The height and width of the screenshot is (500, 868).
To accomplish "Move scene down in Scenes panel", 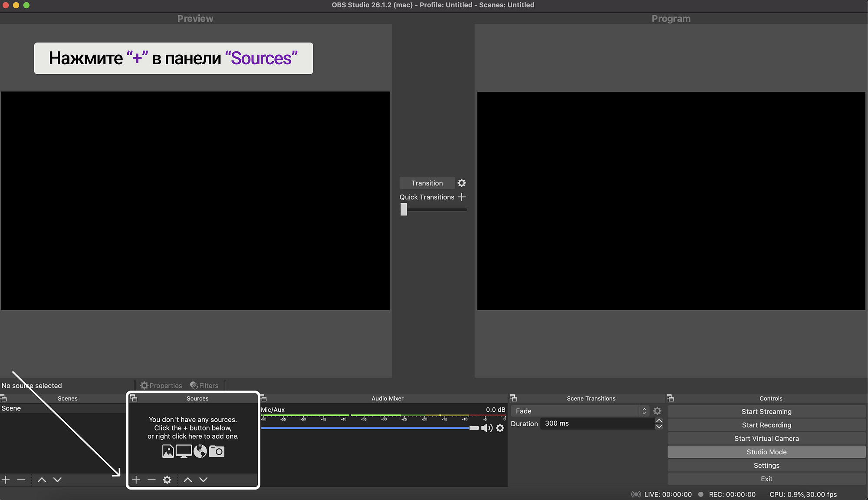I will 57,480.
